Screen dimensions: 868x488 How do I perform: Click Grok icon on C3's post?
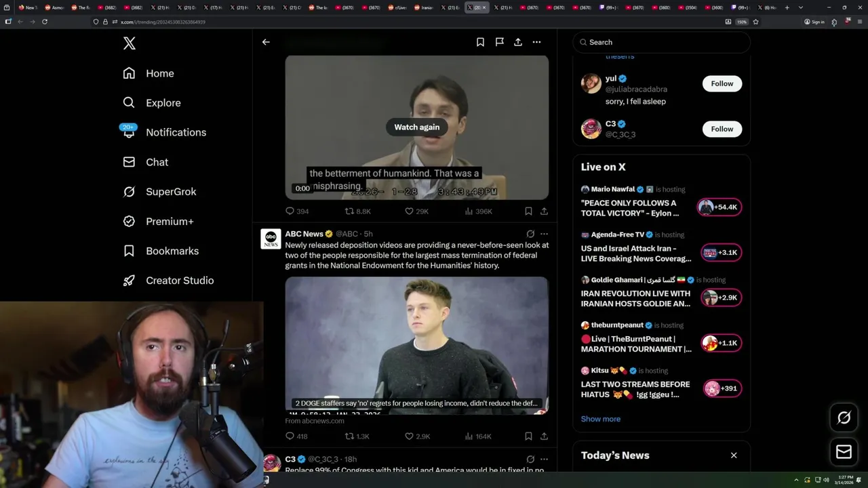(530, 459)
